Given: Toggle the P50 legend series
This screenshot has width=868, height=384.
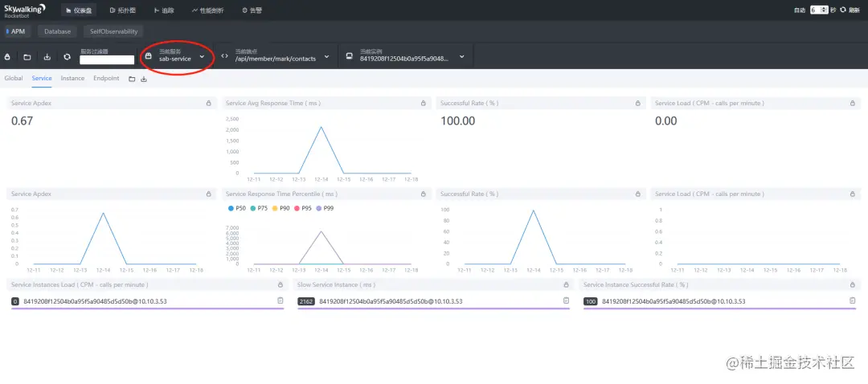Looking at the screenshot, I should click(x=237, y=209).
